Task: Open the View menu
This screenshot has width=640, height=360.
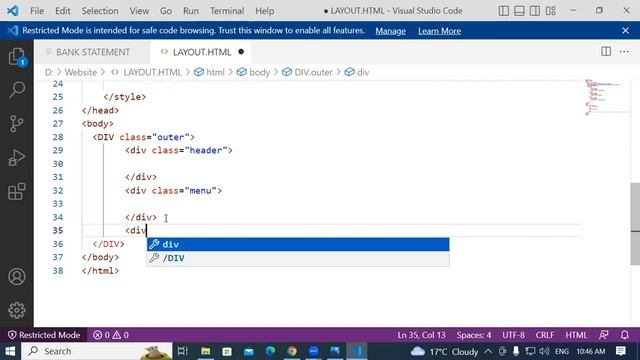Action: click(x=139, y=11)
